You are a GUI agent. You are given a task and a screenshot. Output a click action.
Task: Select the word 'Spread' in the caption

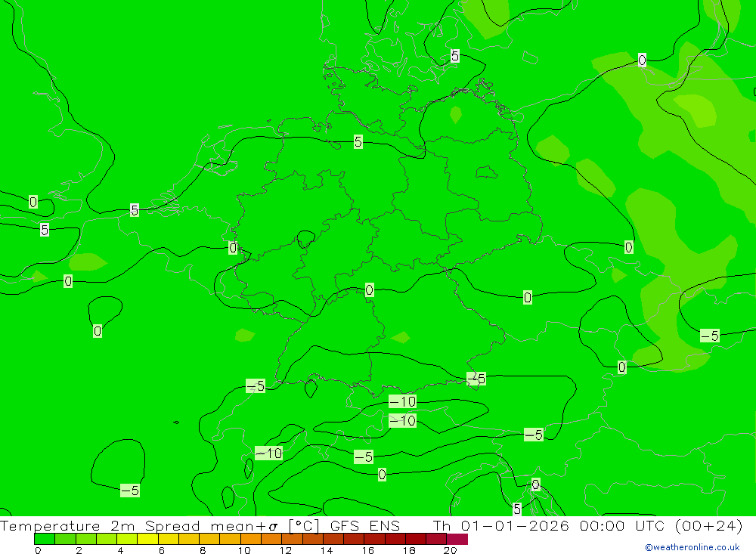click(x=172, y=525)
